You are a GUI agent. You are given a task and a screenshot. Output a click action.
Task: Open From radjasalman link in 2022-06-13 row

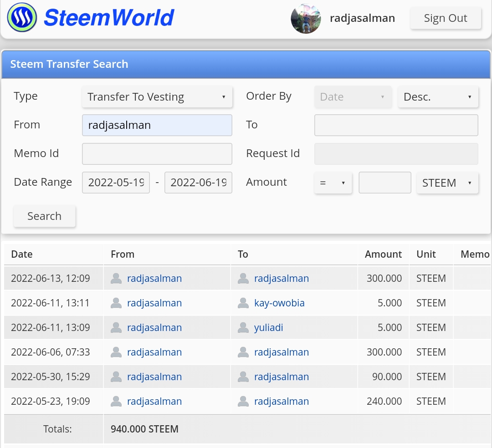point(154,278)
